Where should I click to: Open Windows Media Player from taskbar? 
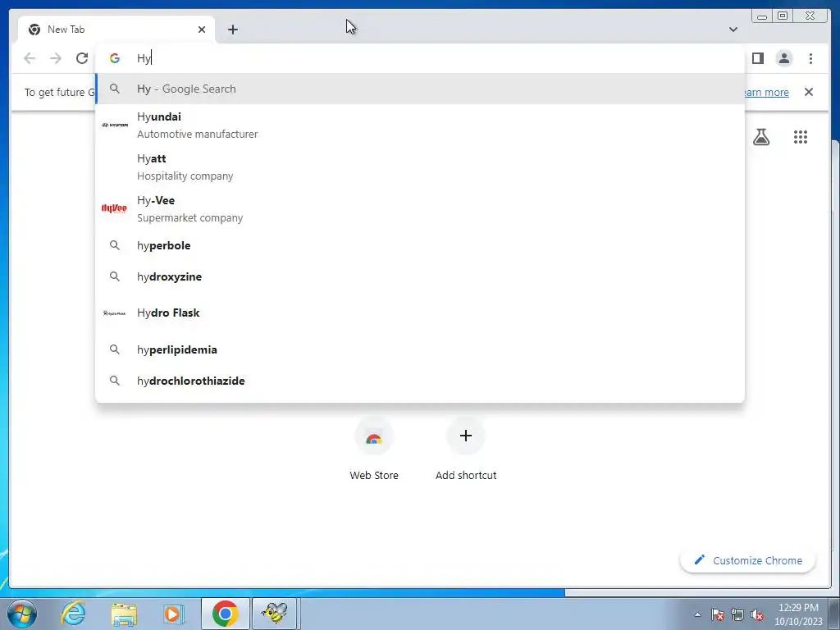(172, 614)
